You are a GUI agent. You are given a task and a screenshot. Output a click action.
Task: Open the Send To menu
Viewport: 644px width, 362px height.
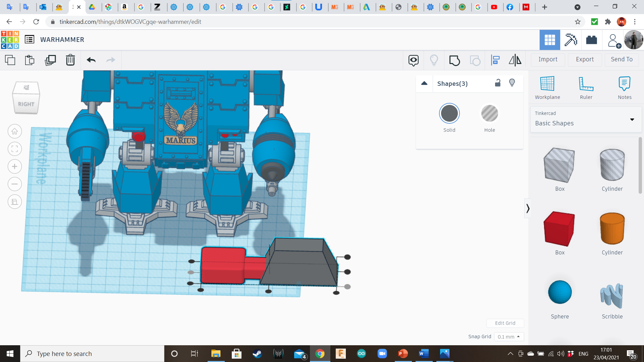coord(622,59)
